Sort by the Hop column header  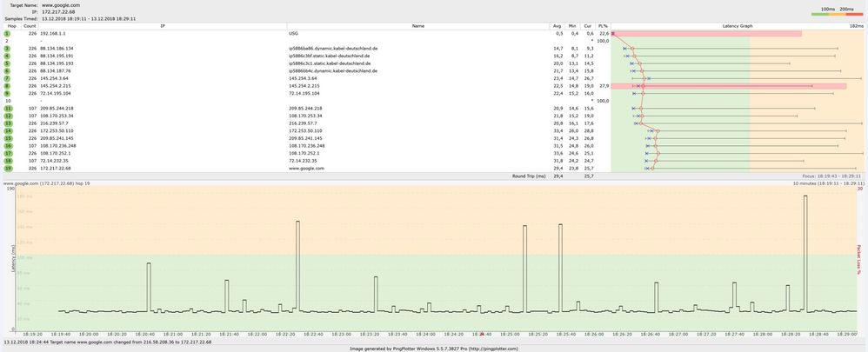11,26
